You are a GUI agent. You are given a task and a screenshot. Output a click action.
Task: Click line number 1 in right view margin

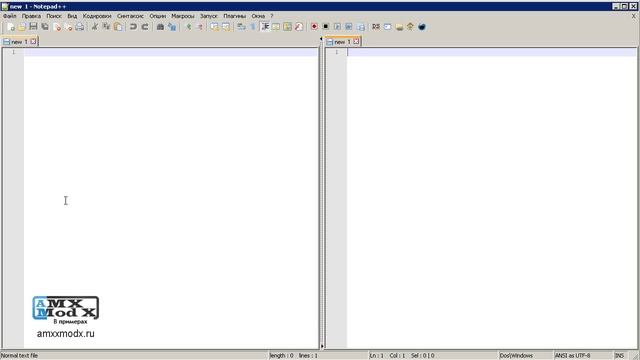(337, 52)
